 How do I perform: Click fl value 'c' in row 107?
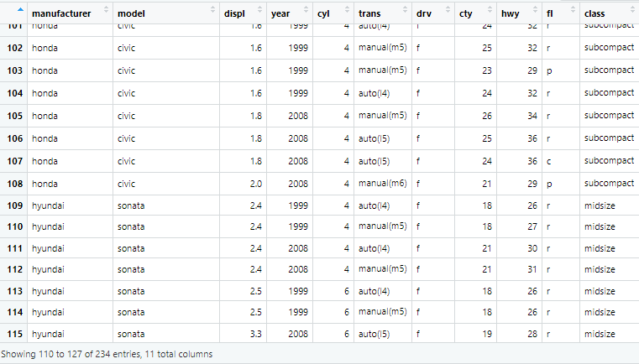click(x=549, y=162)
